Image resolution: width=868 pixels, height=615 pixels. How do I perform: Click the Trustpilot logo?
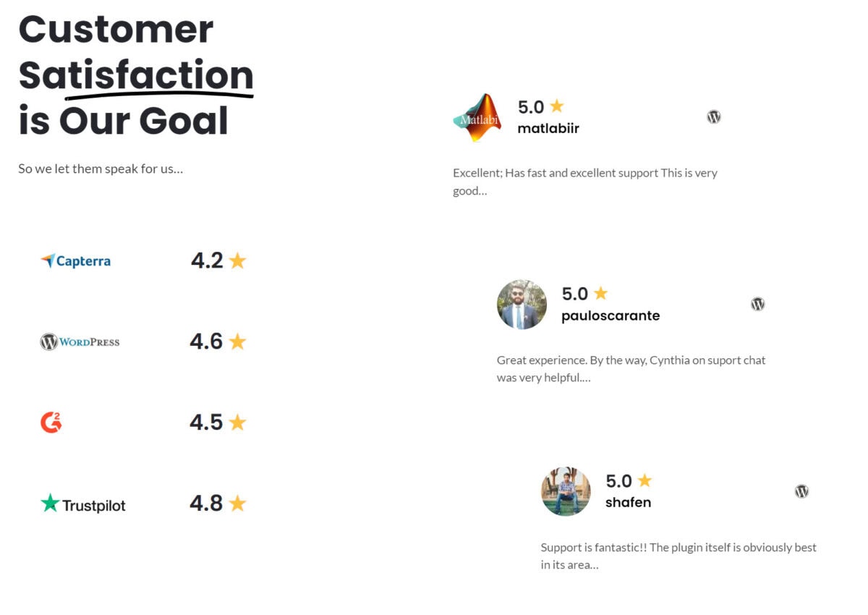[83, 504]
